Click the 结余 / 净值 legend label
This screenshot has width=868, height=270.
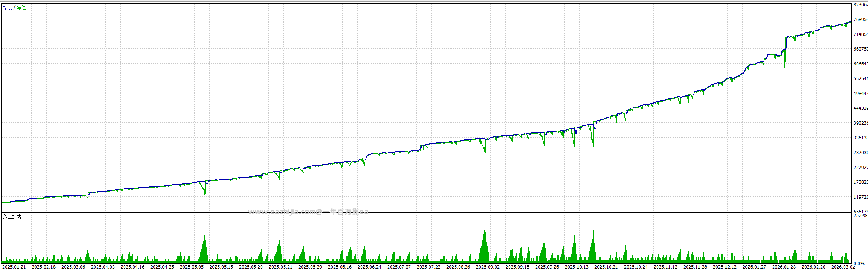pos(14,7)
